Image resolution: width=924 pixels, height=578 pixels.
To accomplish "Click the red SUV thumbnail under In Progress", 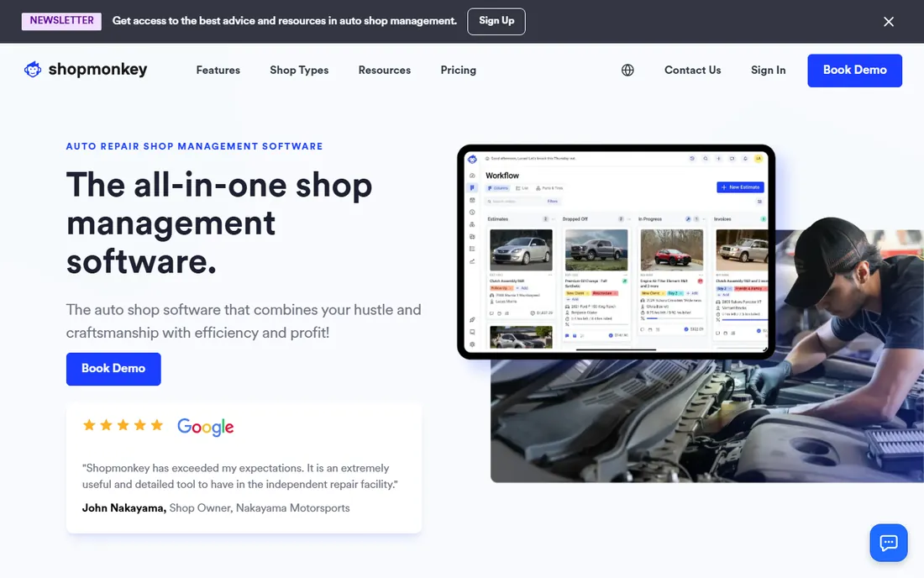I will point(672,250).
